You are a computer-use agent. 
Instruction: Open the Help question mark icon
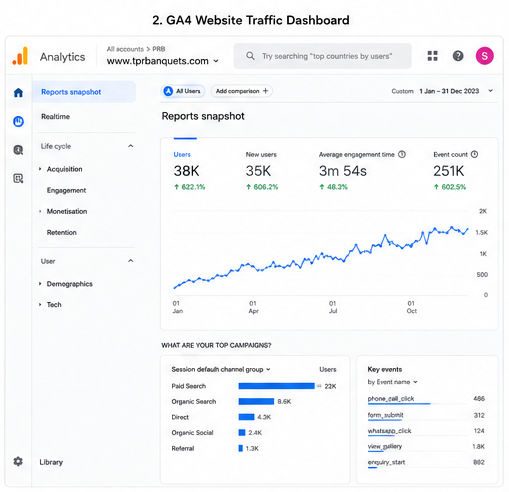click(458, 56)
